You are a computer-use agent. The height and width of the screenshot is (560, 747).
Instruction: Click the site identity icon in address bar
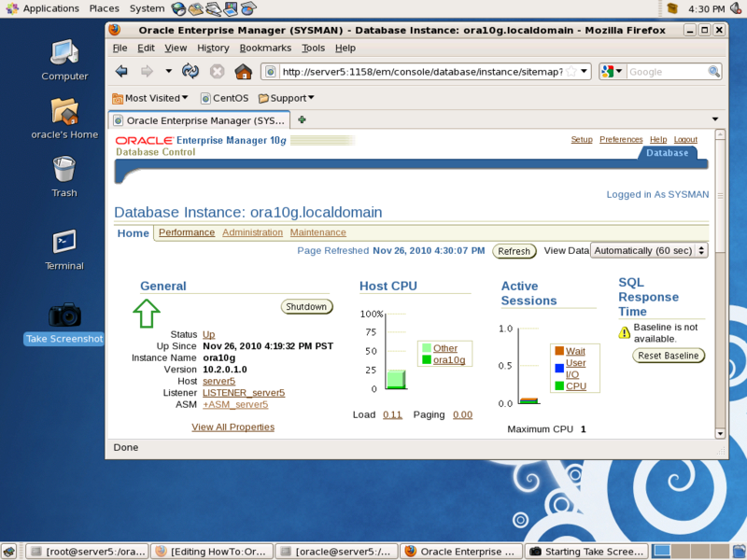[270, 72]
